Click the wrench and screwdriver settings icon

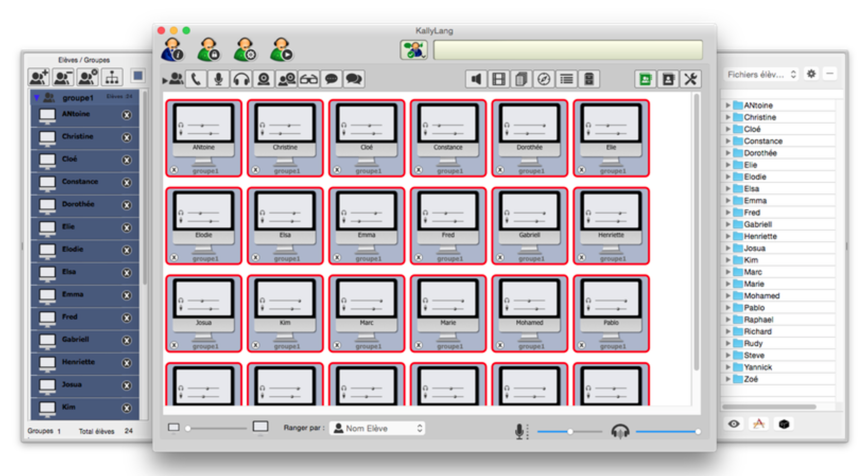click(690, 80)
